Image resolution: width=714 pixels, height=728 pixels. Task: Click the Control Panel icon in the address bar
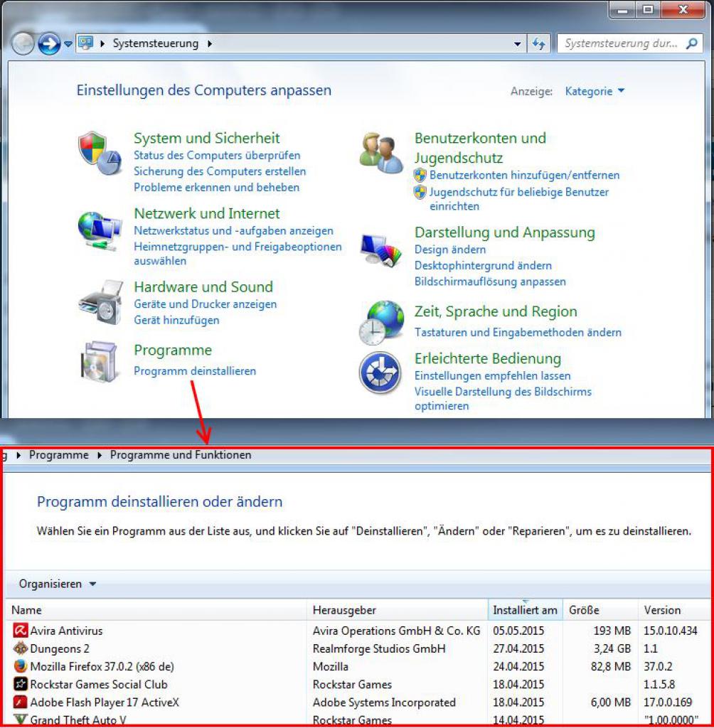pyautogui.click(x=85, y=43)
